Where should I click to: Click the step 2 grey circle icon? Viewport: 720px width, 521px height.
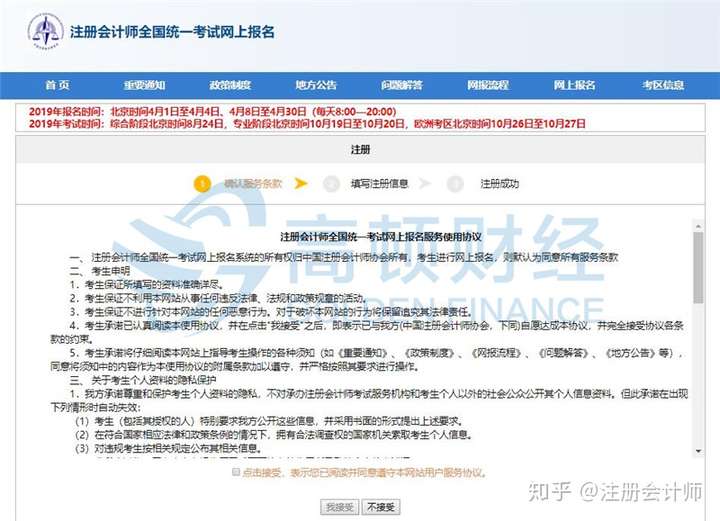coord(331,184)
